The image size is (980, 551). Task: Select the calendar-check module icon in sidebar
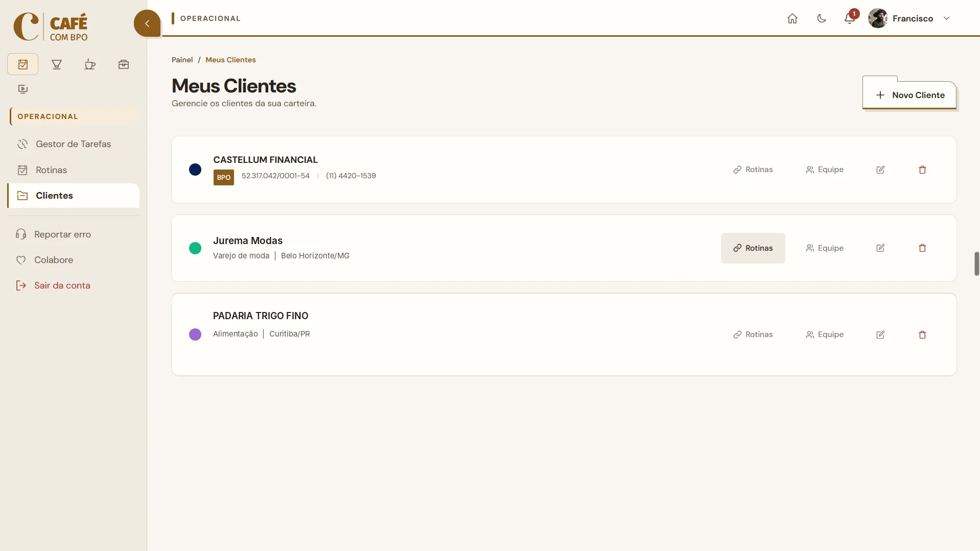tap(23, 64)
